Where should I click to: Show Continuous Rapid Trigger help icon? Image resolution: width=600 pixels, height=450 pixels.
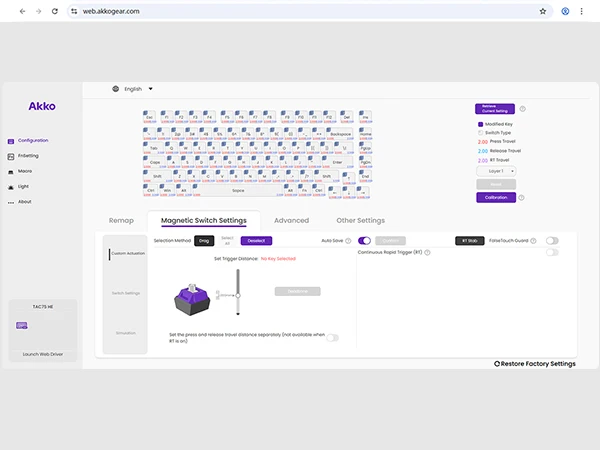click(x=427, y=253)
